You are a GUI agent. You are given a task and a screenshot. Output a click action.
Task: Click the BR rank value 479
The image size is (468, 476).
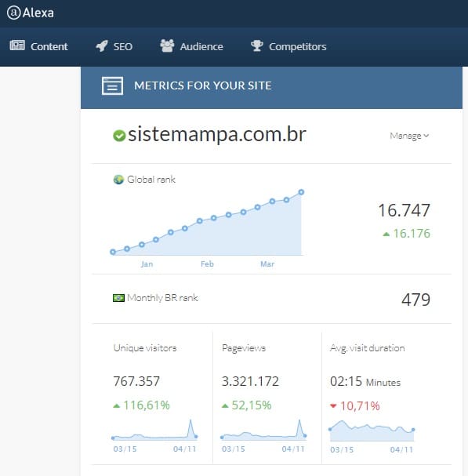coord(415,300)
